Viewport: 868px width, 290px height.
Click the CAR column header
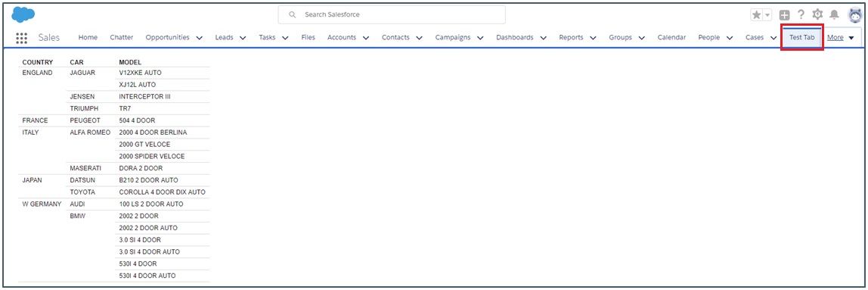pyautogui.click(x=77, y=62)
